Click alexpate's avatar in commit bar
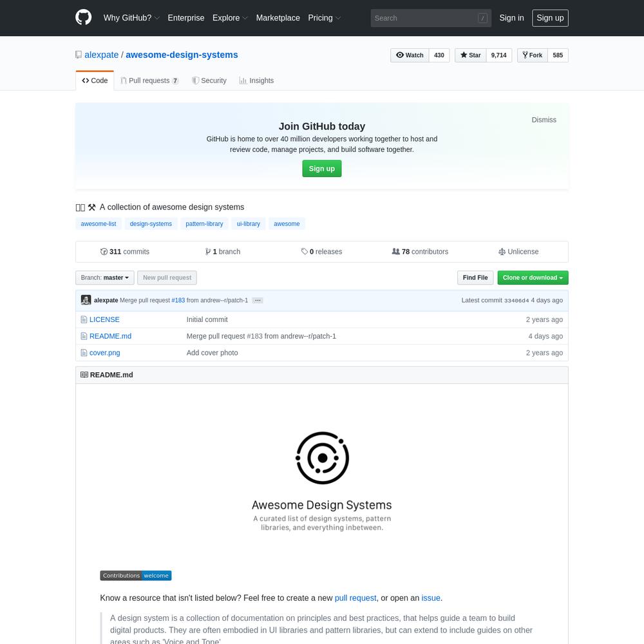 click(x=86, y=300)
